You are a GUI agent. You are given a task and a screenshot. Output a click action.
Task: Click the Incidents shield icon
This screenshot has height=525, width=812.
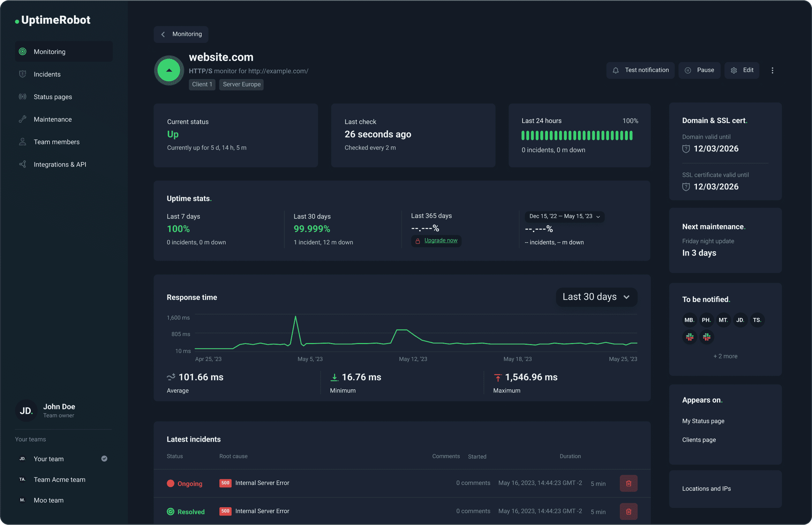22,74
